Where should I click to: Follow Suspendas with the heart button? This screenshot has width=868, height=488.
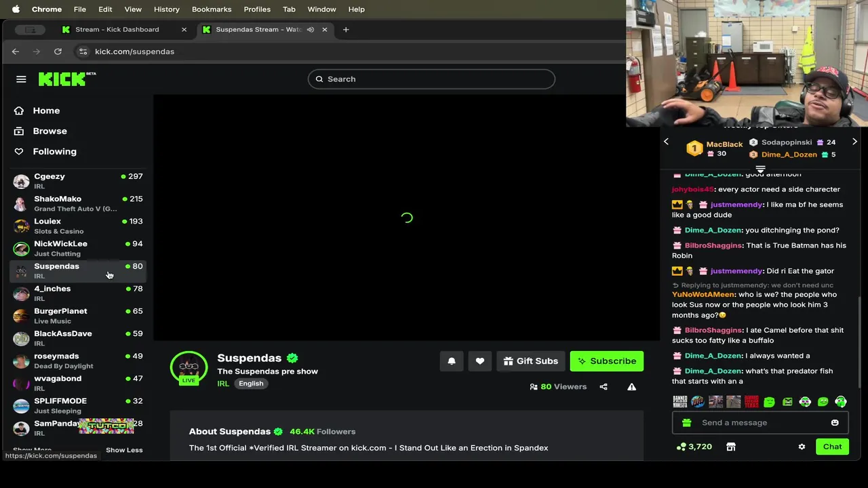point(480,361)
